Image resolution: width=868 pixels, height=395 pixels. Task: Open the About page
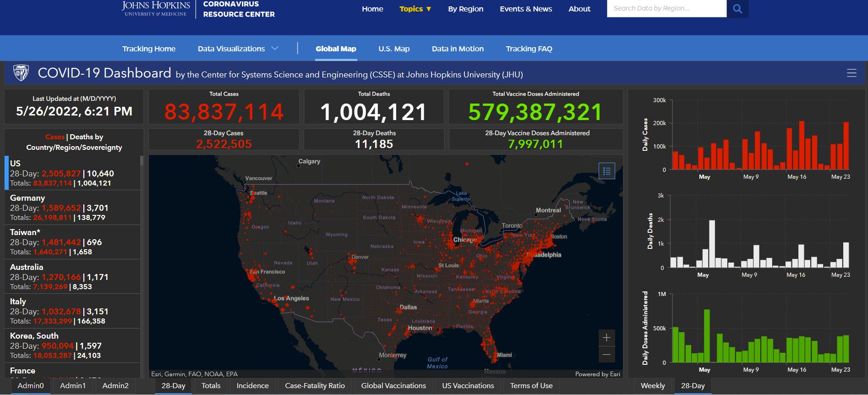point(579,9)
